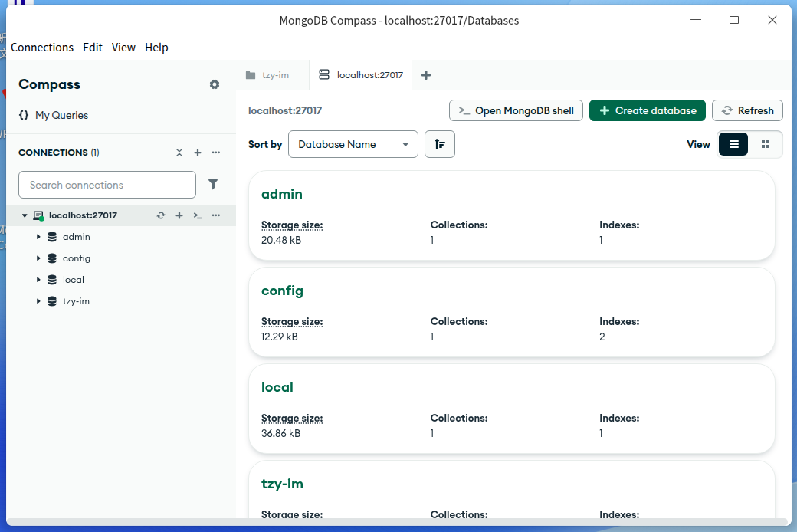Image resolution: width=797 pixels, height=532 pixels.
Task: Open the View menu
Action: [123, 48]
